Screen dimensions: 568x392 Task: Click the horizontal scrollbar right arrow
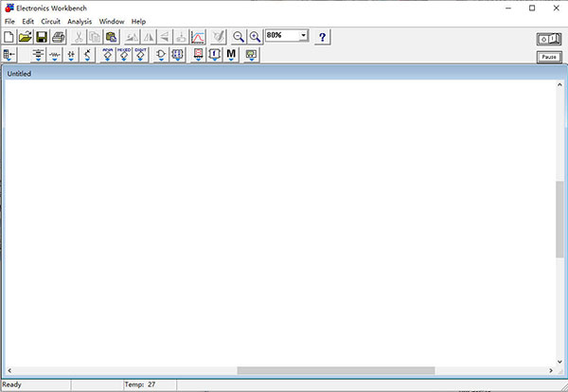[551, 370]
